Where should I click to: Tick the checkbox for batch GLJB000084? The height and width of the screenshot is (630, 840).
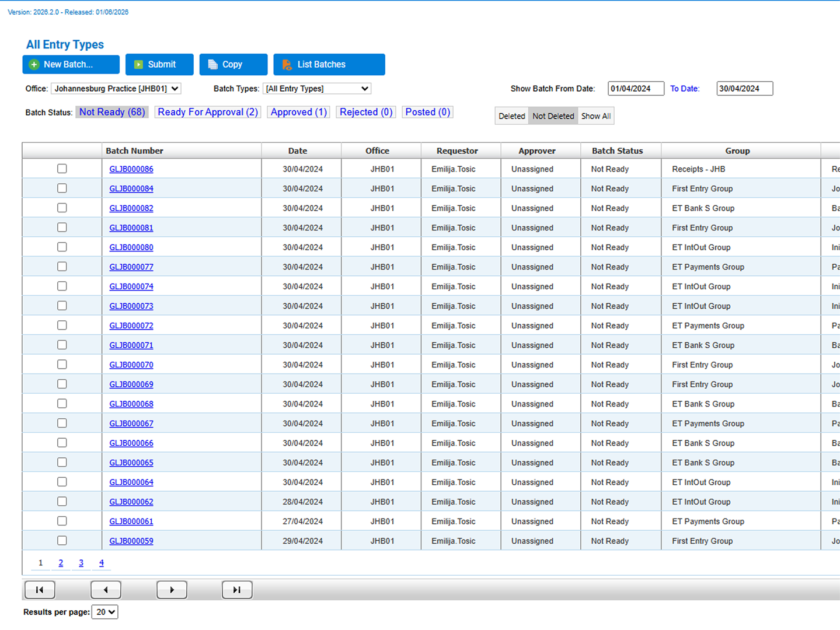(62, 188)
